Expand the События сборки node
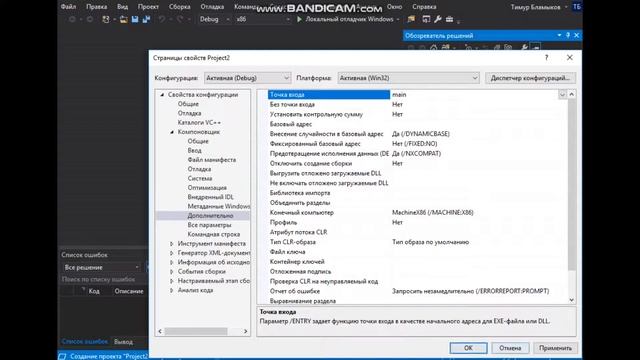This screenshot has width=640, height=360. pyautogui.click(x=172, y=271)
